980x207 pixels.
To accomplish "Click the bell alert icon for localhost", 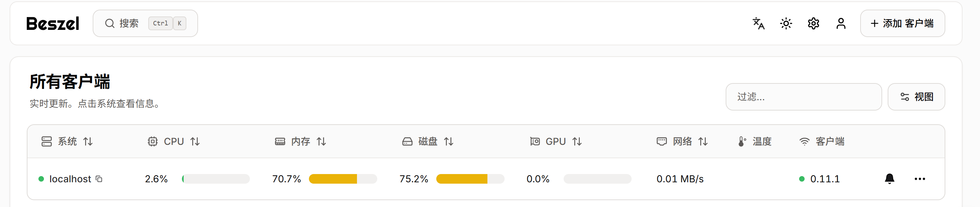I will pyautogui.click(x=889, y=179).
